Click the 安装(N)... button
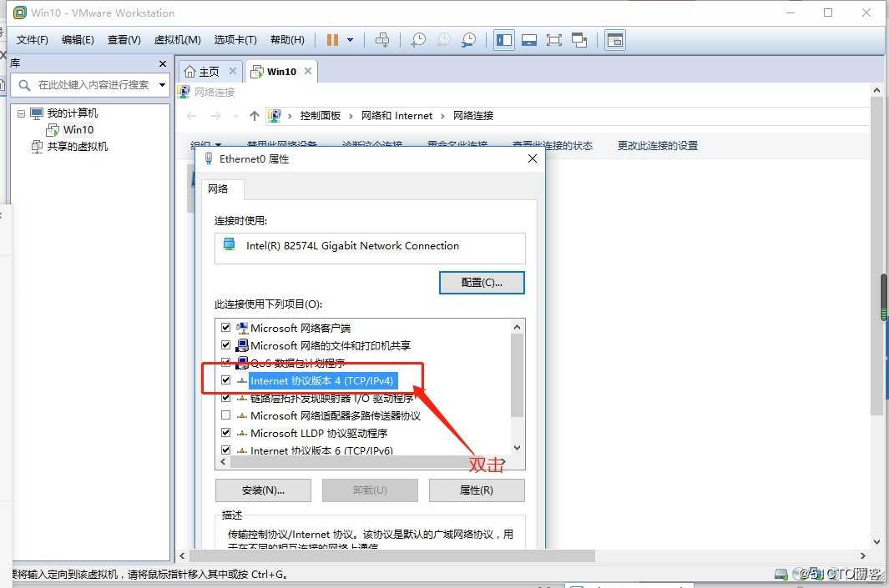The height and width of the screenshot is (588, 889). (263, 490)
